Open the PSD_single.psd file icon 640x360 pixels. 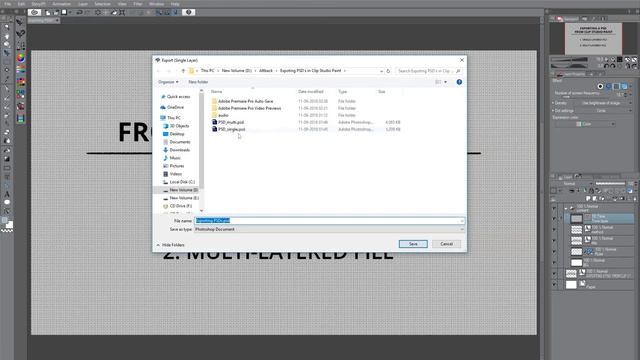tap(214, 129)
